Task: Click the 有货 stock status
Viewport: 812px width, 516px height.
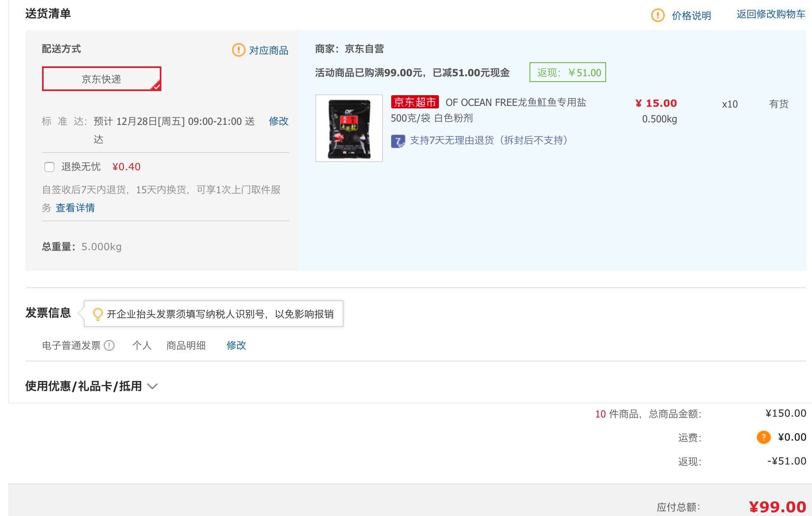Action: pos(779,104)
